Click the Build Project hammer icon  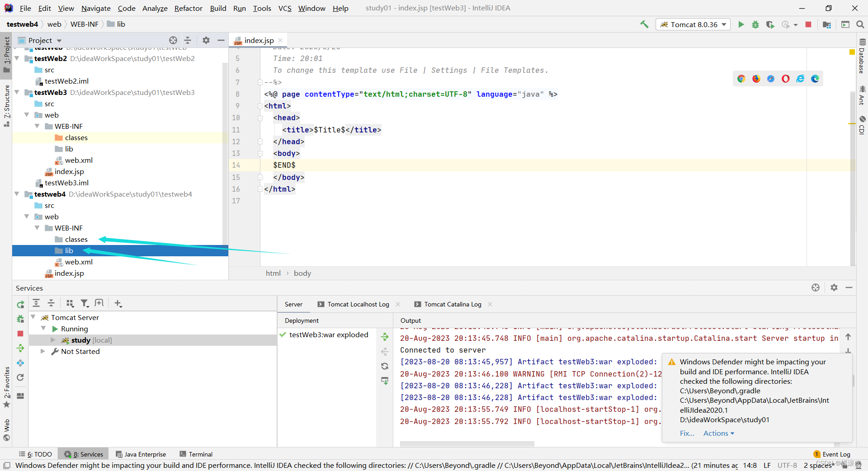click(x=644, y=24)
